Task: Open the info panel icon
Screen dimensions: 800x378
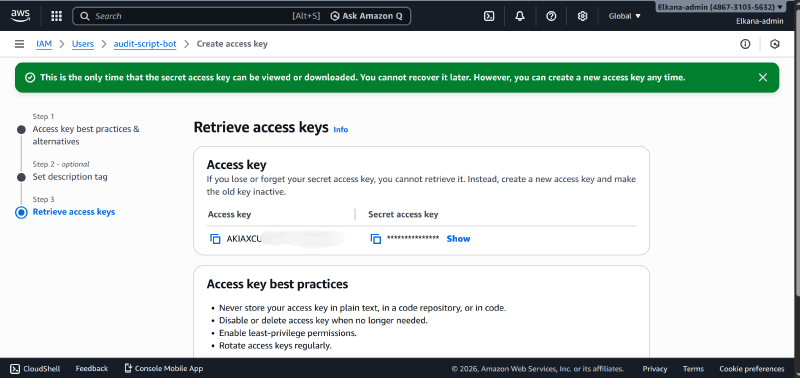Action: [x=745, y=44]
